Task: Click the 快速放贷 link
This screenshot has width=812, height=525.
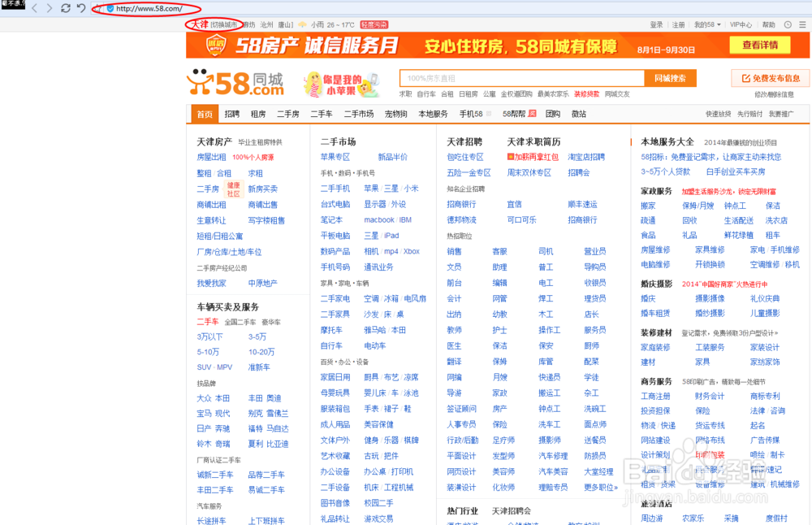Action: 719,114
